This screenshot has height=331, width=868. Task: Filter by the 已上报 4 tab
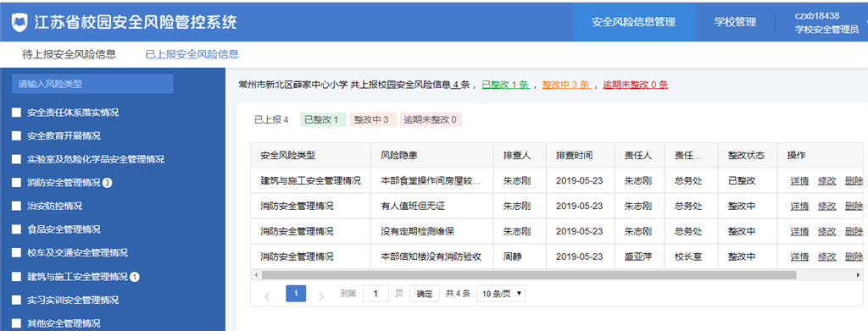pos(271,119)
